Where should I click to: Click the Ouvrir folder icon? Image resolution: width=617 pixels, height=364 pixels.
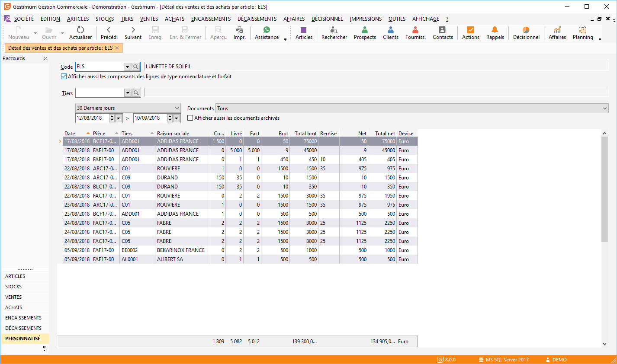[49, 30]
